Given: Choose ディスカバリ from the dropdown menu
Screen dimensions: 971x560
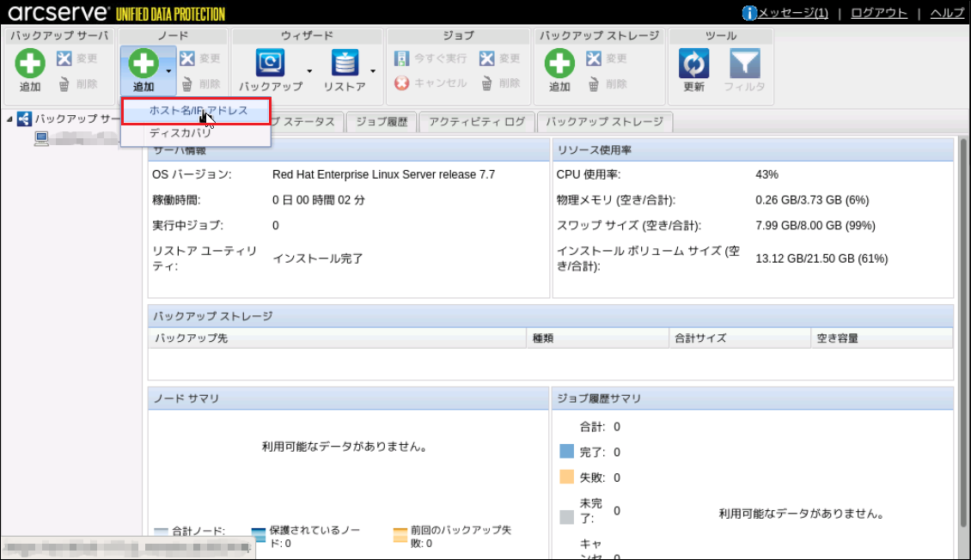Looking at the screenshot, I should tap(180, 133).
